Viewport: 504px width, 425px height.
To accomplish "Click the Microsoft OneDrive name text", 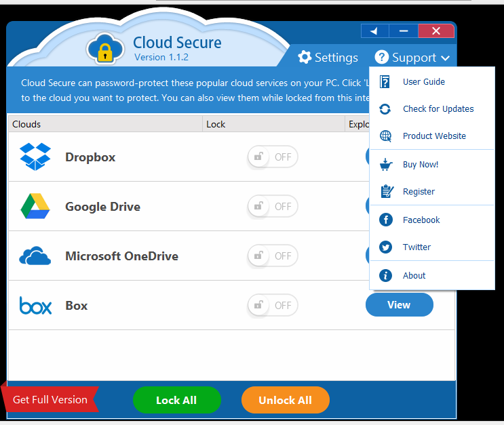I will click(x=122, y=256).
